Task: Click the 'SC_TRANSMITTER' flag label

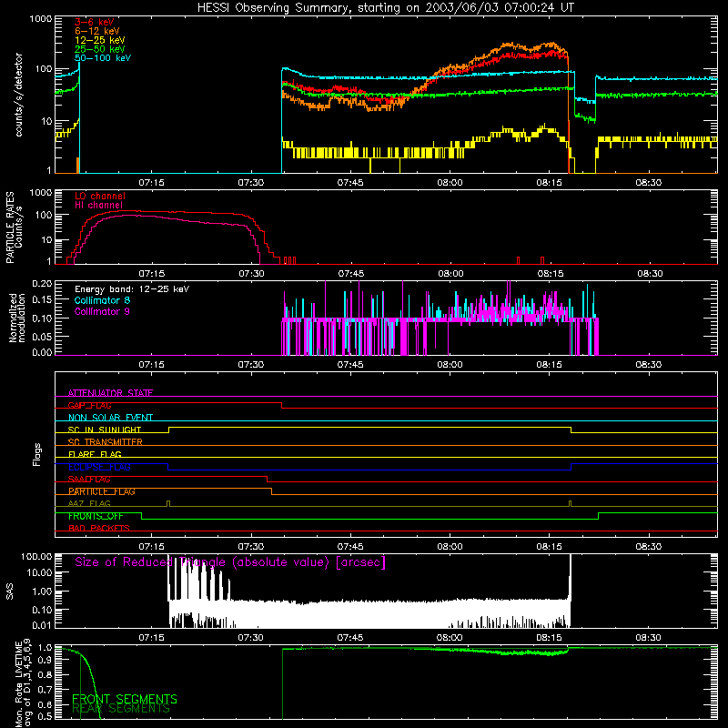Action: [x=105, y=442]
